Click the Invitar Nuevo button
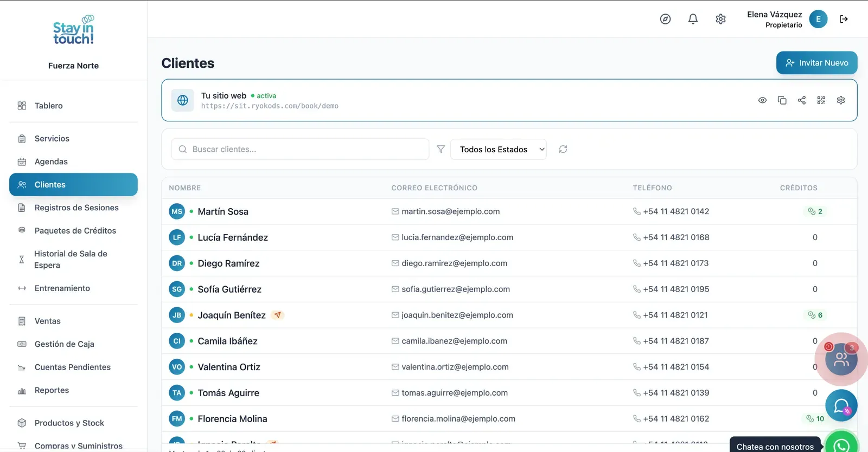The image size is (868, 452). coord(816,63)
